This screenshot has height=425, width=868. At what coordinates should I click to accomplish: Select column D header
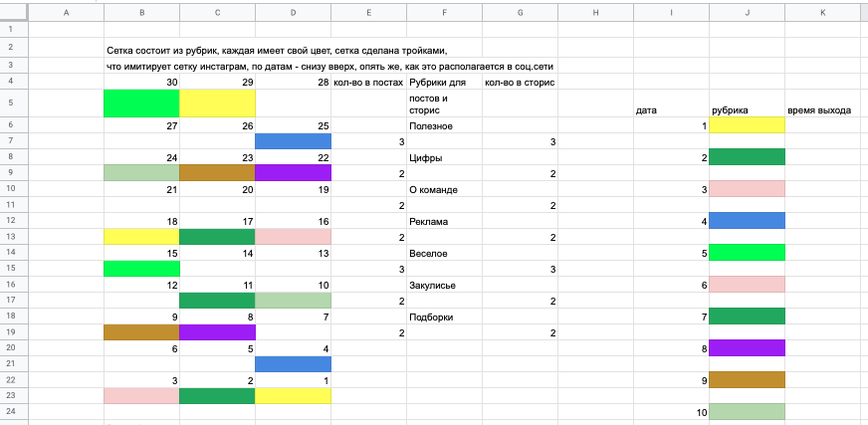[x=294, y=13]
